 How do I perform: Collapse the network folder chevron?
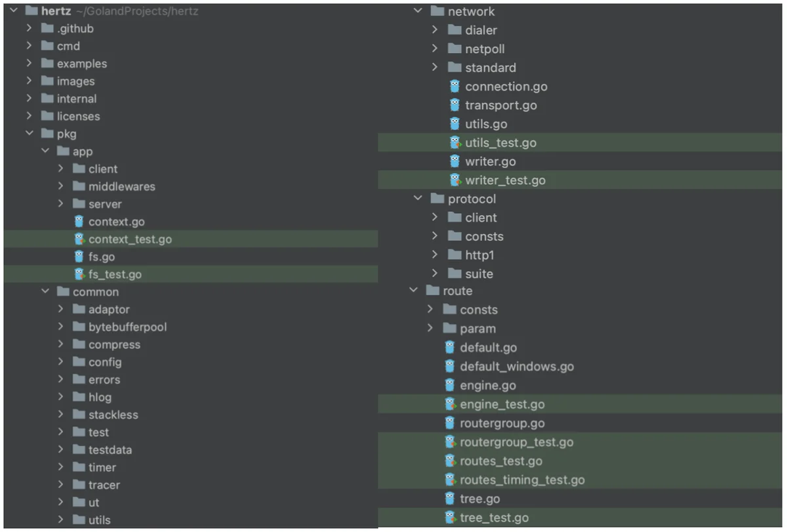pos(418,12)
